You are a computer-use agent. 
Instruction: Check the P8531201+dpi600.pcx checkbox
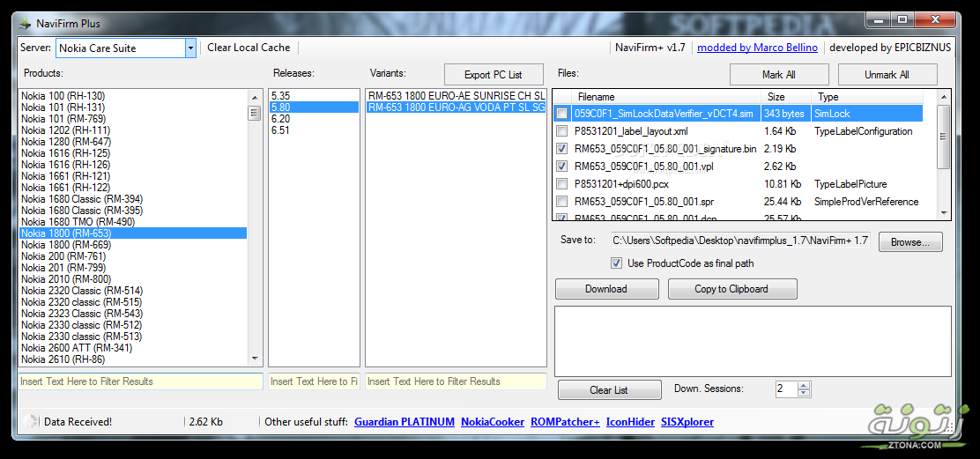562,184
